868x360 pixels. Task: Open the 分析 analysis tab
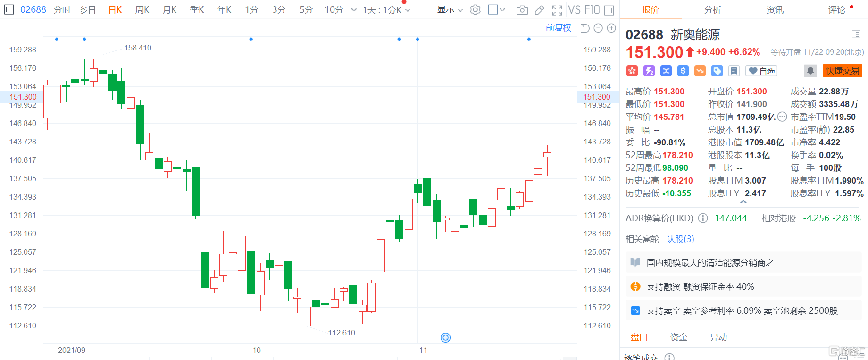click(x=712, y=9)
